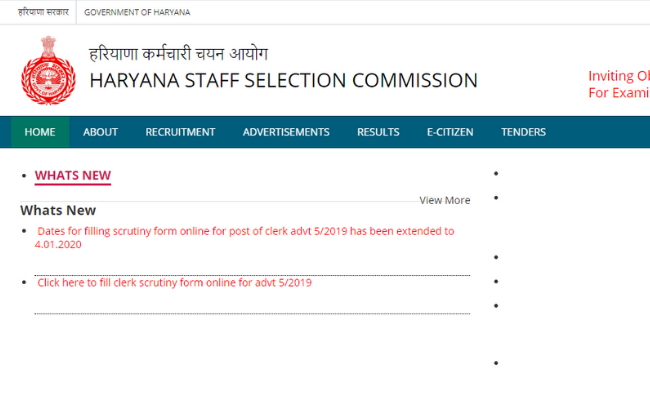Viewport: 650px width, 400px height.
Task: Open 'Click here to fill clerk scrutiny form' link
Action: point(175,283)
